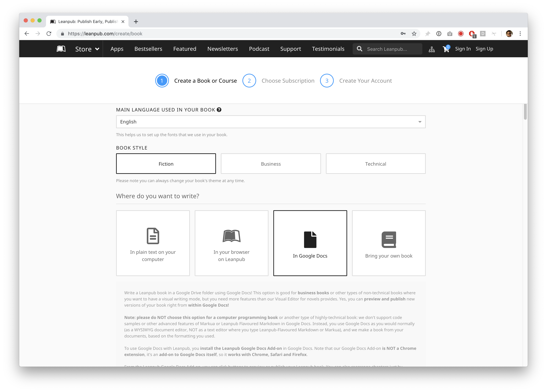Click the site lock security icon

tap(62, 34)
